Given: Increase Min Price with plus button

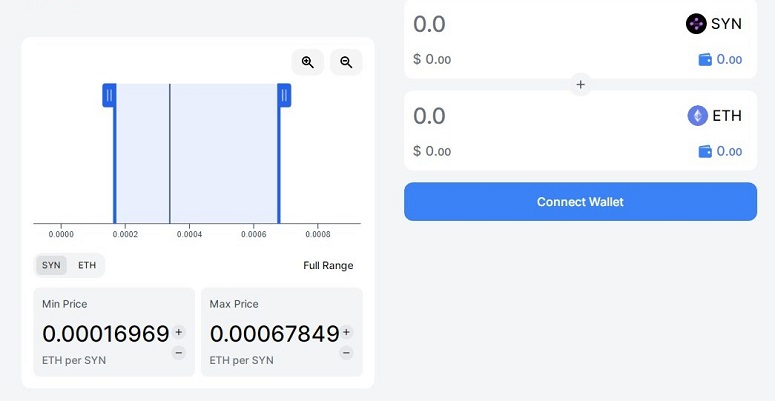Looking at the screenshot, I should click(179, 332).
